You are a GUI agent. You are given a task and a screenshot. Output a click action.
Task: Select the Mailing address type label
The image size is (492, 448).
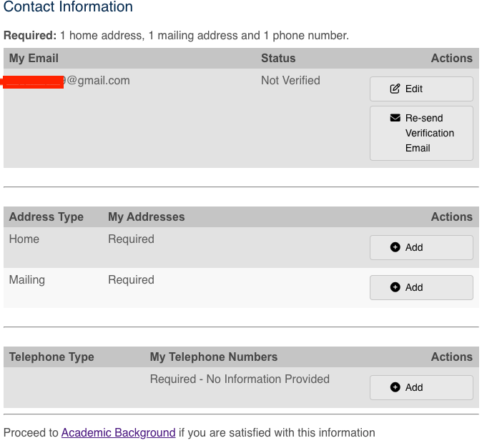pyautogui.click(x=27, y=279)
